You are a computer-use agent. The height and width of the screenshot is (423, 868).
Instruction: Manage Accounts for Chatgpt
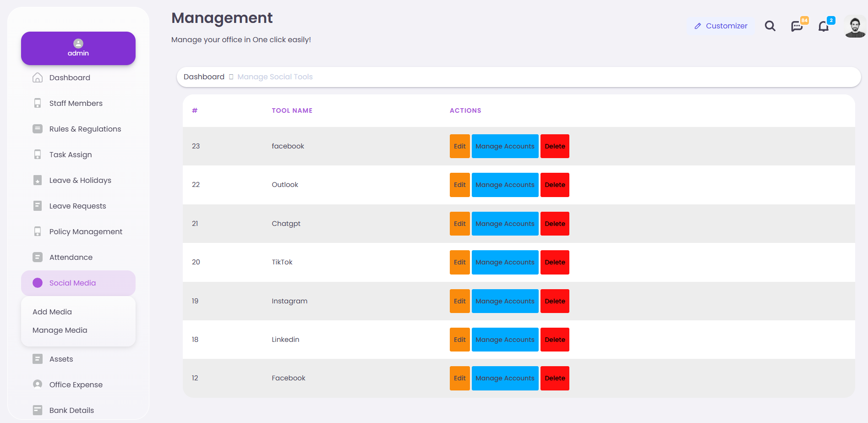pos(505,224)
